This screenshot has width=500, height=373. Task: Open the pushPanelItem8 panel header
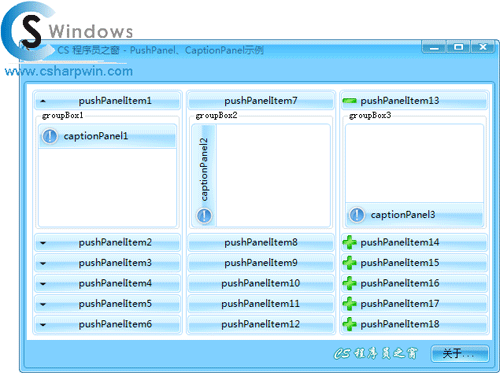261,242
